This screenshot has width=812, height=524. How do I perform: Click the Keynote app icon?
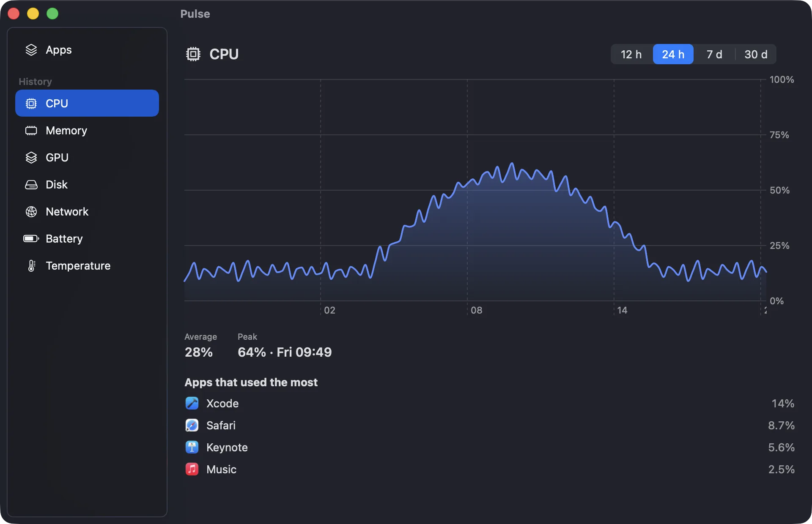click(192, 447)
